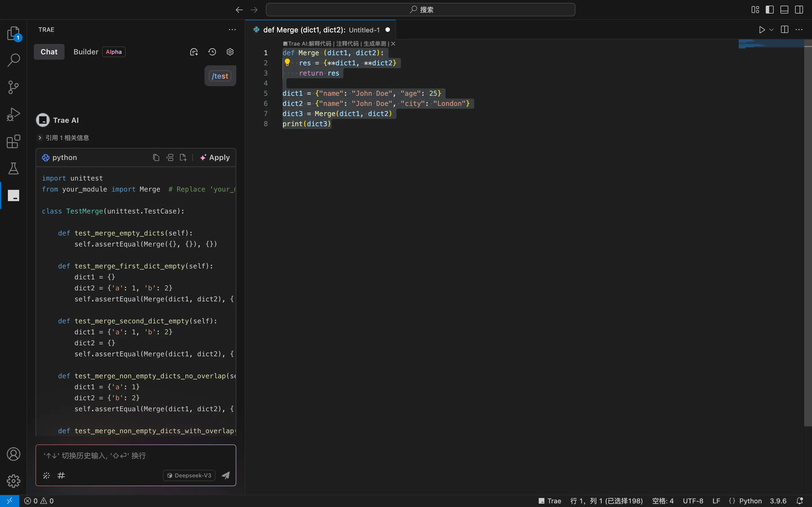Toggle the bottom panel layout
This screenshot has height=507, width=812.
(784, 10)
